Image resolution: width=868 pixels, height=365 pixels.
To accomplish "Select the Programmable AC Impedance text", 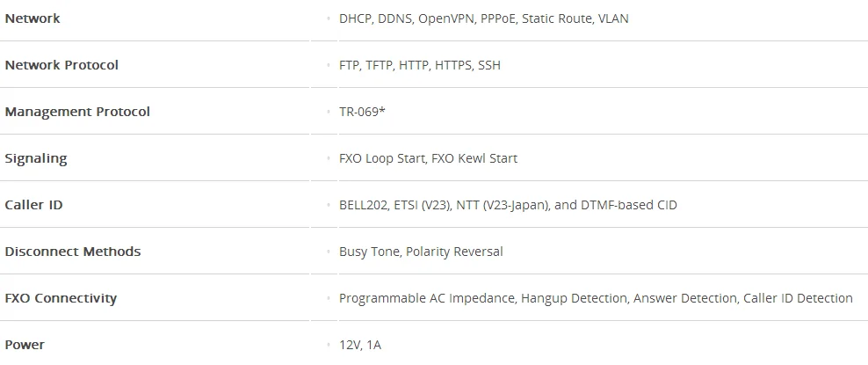I will tap(425, 298).
